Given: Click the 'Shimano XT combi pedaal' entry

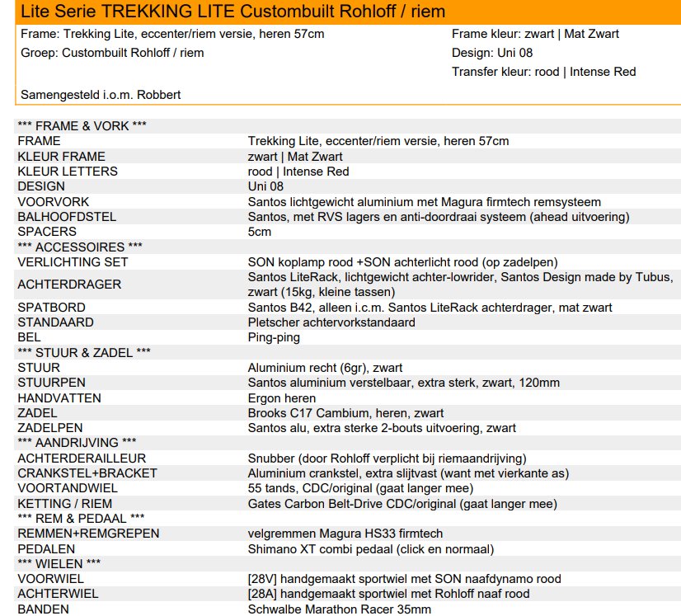Looking at the screenshot, I should (x=370, y=549).
